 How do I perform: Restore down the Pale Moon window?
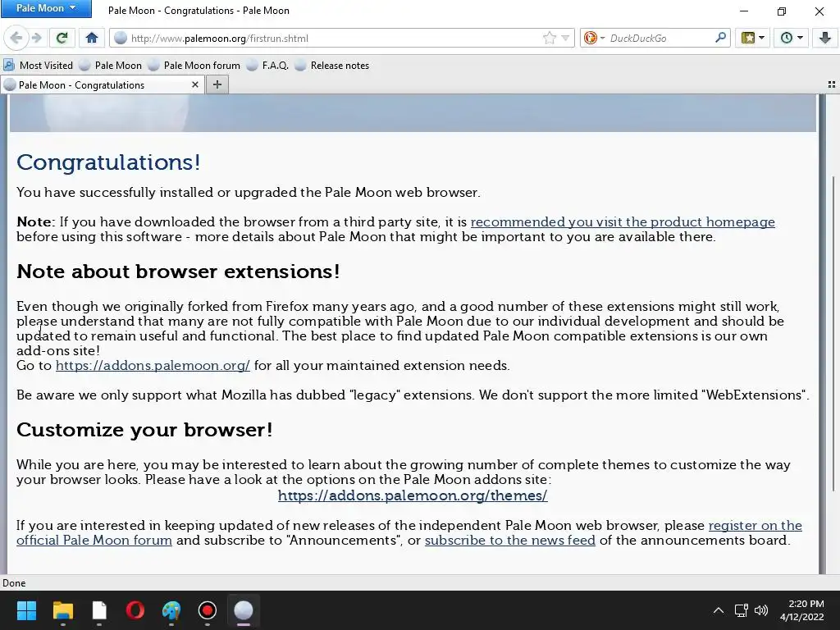[782, 11]
